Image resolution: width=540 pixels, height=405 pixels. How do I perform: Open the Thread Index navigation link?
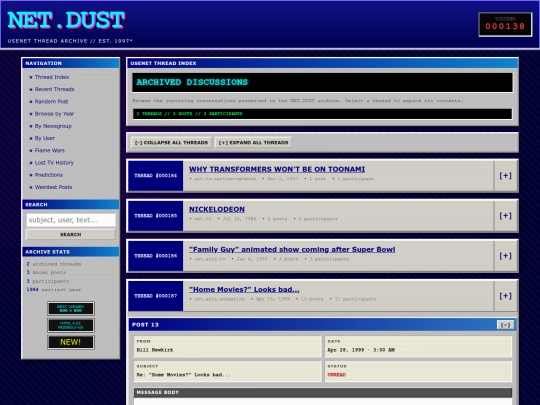[52, 77]
